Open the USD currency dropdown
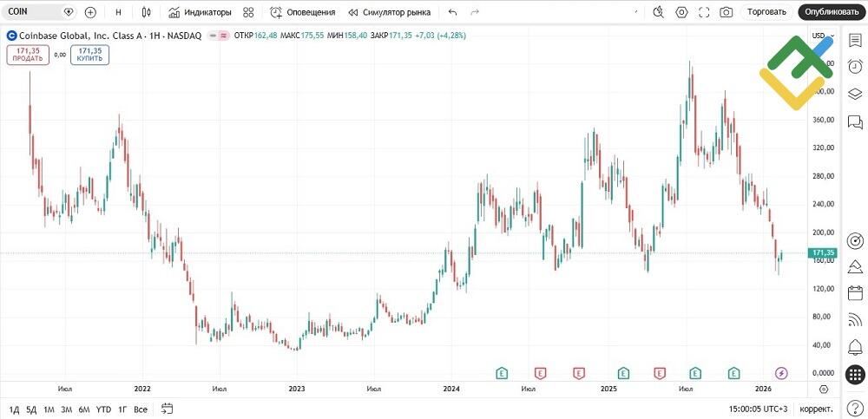868x419 pixels. pos(823,36)
